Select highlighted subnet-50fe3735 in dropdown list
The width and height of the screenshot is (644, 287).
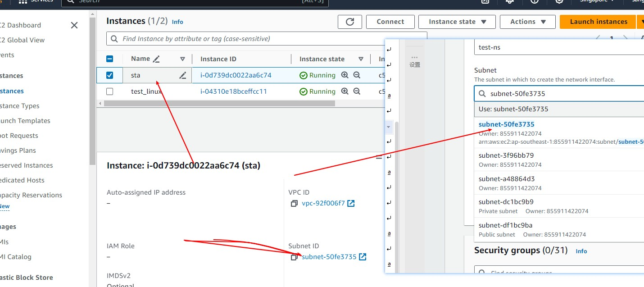pyautogui.click(x=559, y=132)
